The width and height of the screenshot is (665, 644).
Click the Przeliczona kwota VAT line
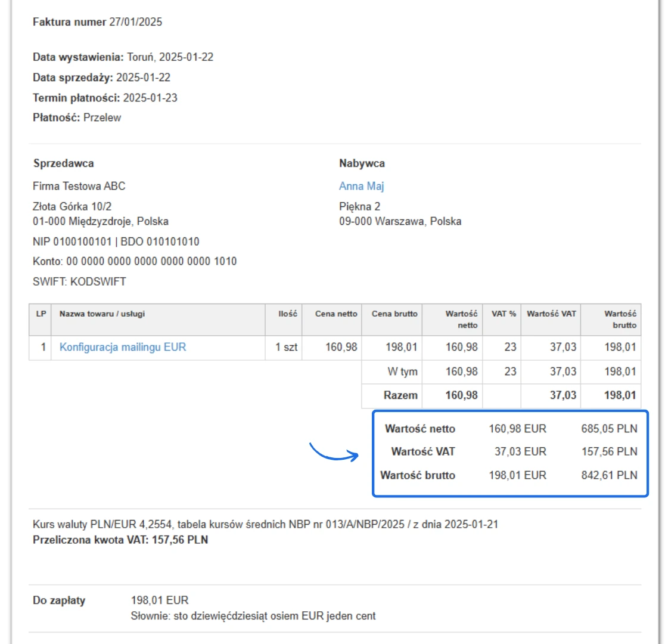pos(120,540)
